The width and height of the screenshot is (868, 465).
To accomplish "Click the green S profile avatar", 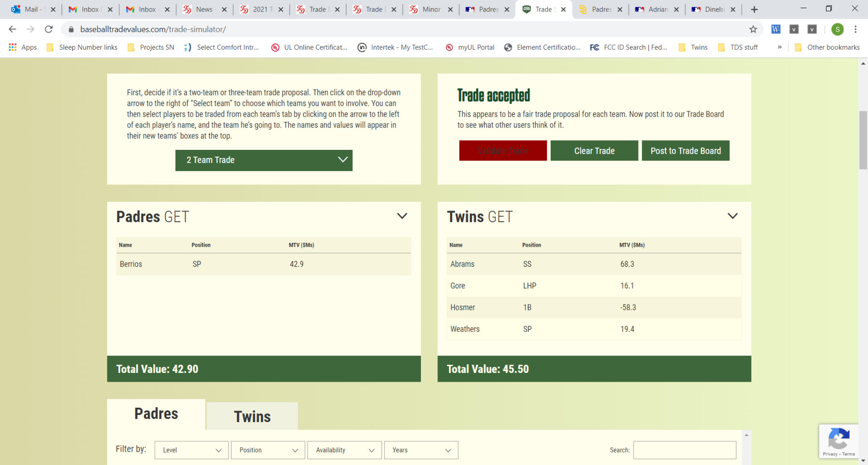I will tap(838, 29).
